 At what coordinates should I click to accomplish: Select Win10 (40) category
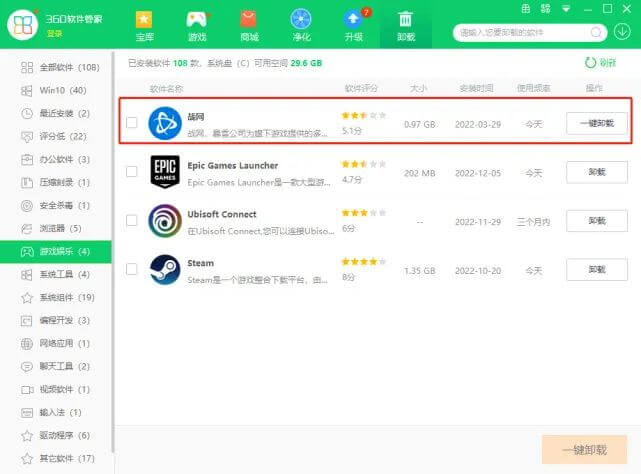(56, 90)
